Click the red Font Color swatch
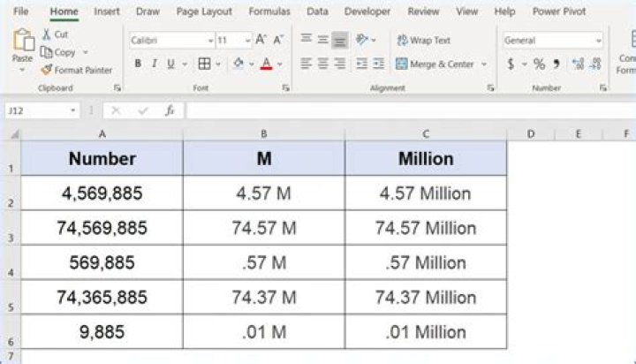636x364 pixels. (267, 64)
